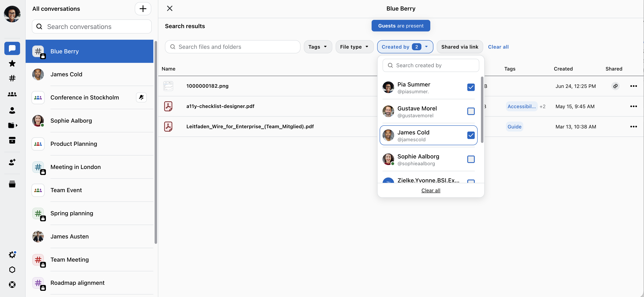Viewport: 644px width, 297px height.
Task: Start a new conversation with plus button
Action: click(143, 9)
